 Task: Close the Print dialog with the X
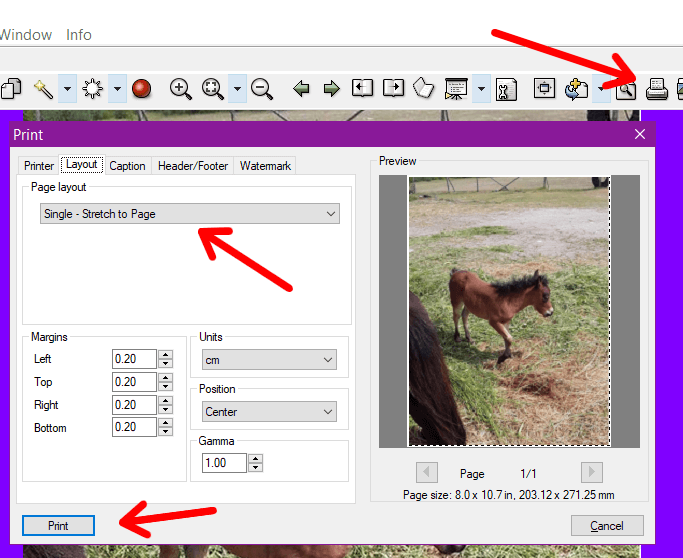[640, 134]
